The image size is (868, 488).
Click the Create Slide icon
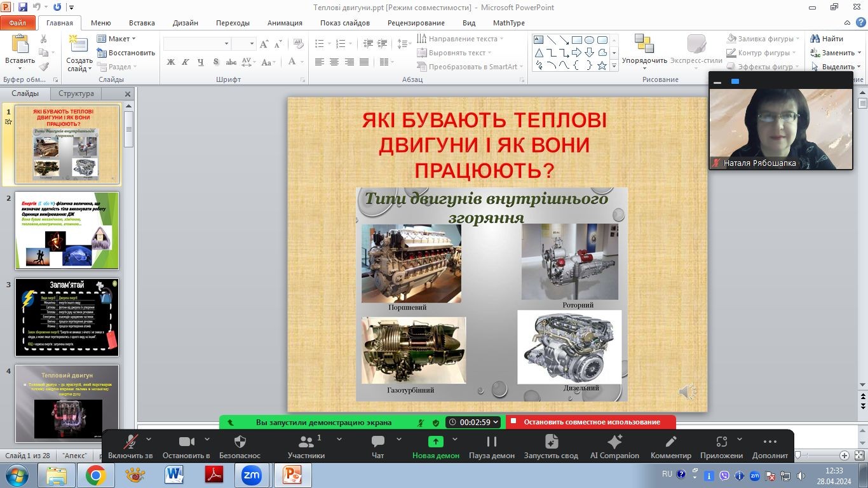pos(79,44)
